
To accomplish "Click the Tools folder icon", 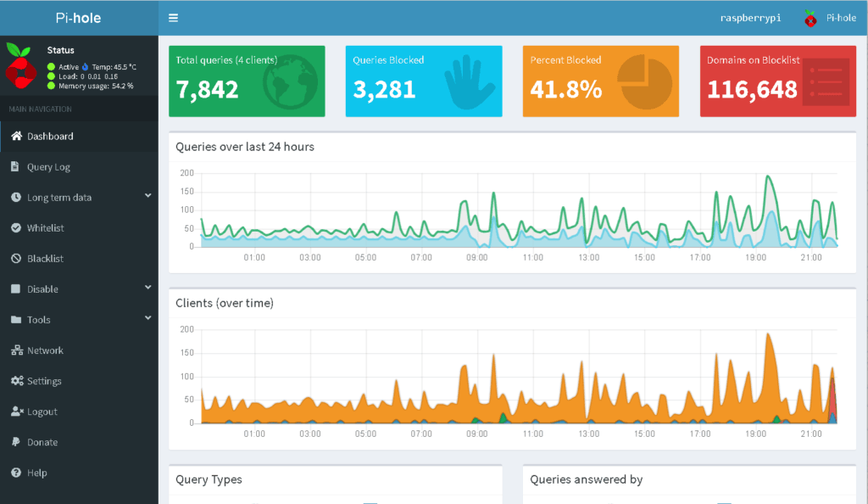I will tap(16, 320).
